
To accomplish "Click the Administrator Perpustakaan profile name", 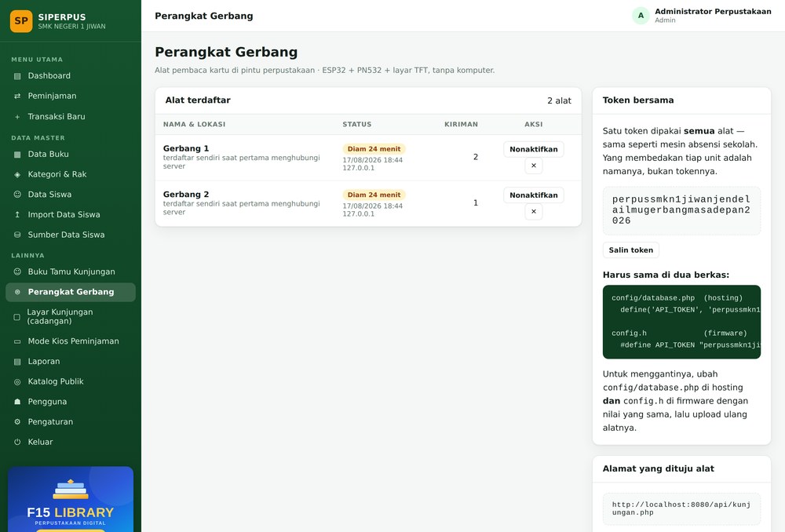I will point(713,12).
